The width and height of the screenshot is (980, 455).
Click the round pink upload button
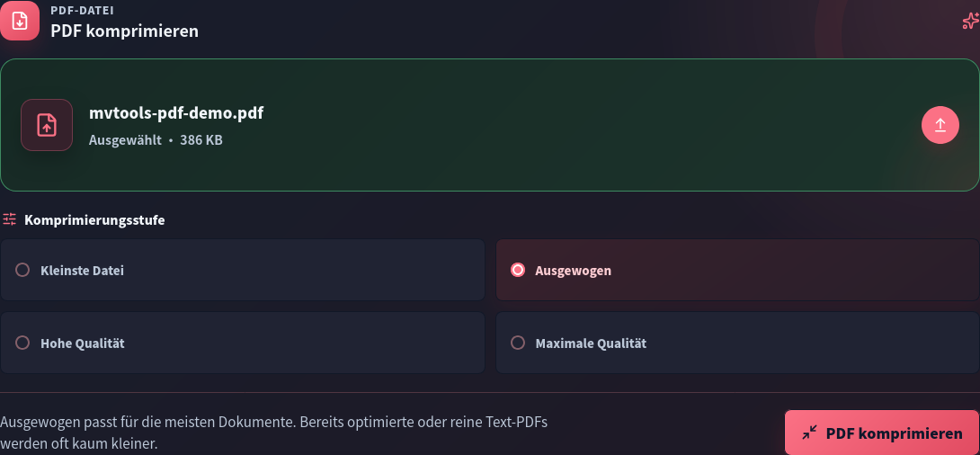click(940, 125)
